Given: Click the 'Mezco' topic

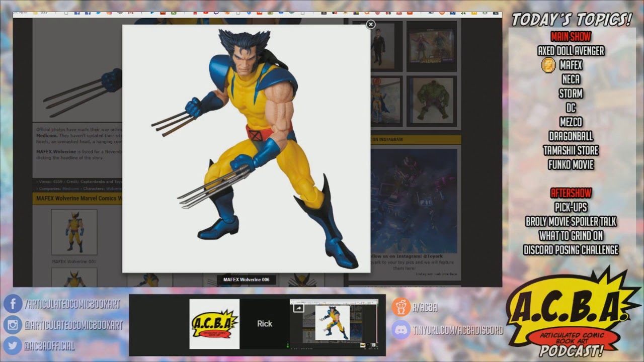Looking at the screenshot, I should point(571,122).
